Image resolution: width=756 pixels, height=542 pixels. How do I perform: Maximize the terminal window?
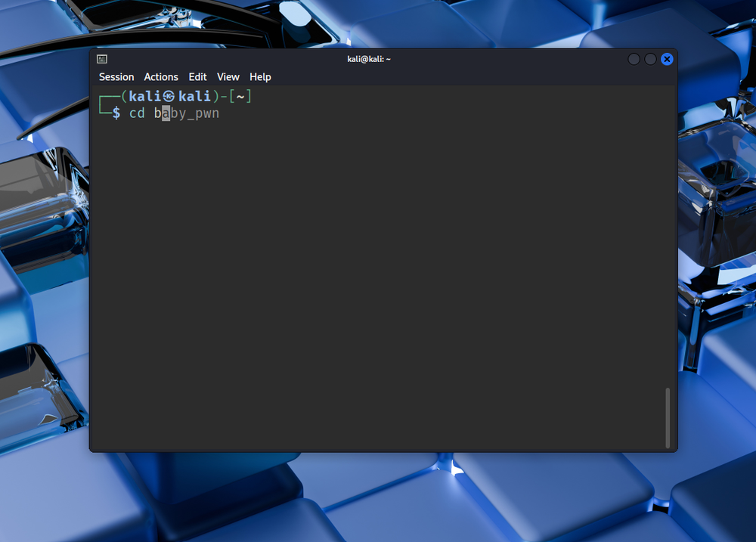tap(650, 59)
